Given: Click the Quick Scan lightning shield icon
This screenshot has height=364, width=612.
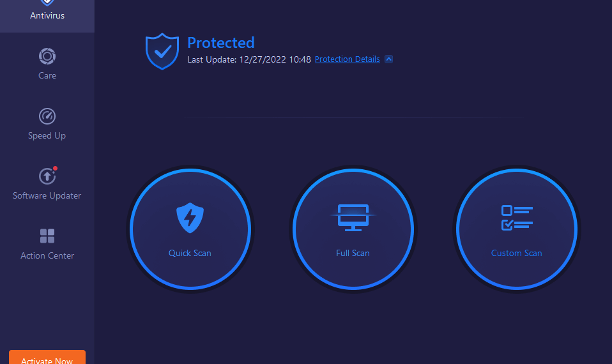Looking at the screenshot, I should point(190,218).
